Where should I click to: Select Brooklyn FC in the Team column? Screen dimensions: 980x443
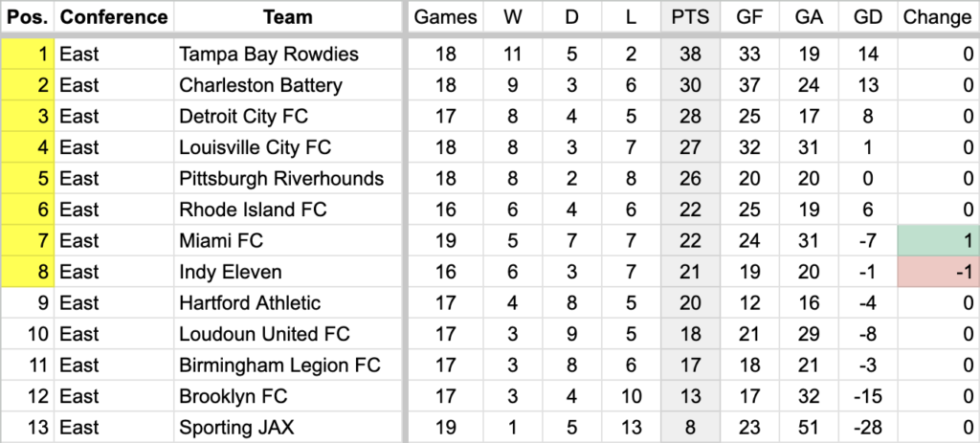point(287,396)
